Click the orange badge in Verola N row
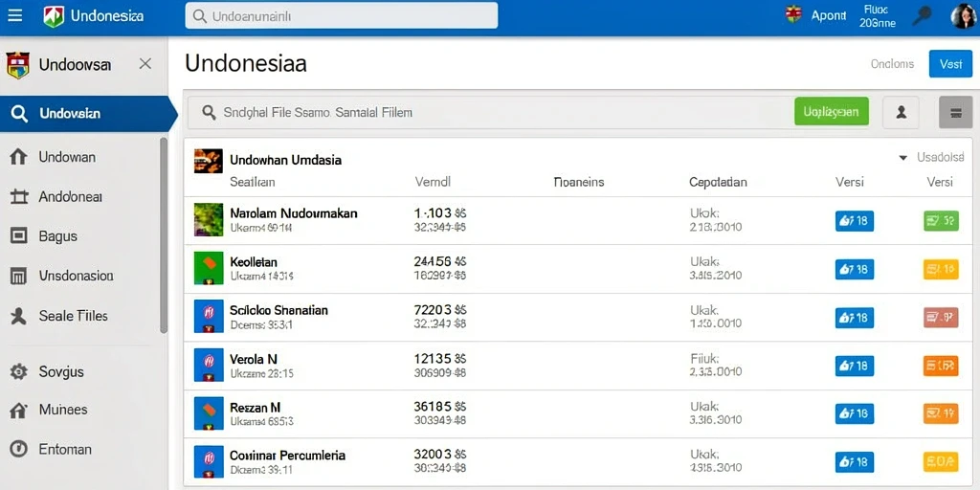The width and height of the screenshot is (980, 490). (x=941, y=366)
